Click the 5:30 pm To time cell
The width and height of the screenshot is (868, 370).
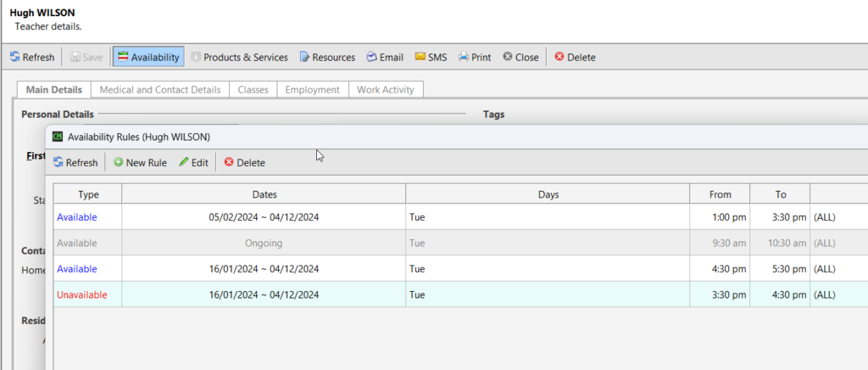pyautogui.click(x=781, y=269)
